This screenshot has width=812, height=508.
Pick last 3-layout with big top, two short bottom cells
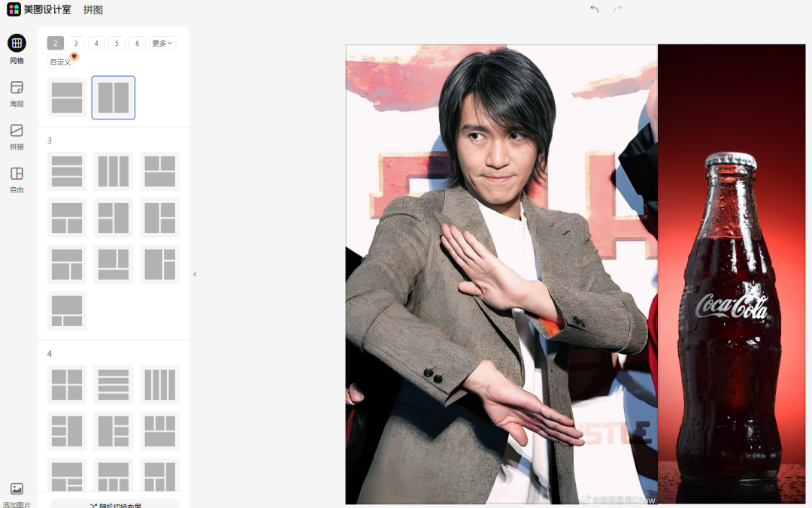click(x=67, y=311)
